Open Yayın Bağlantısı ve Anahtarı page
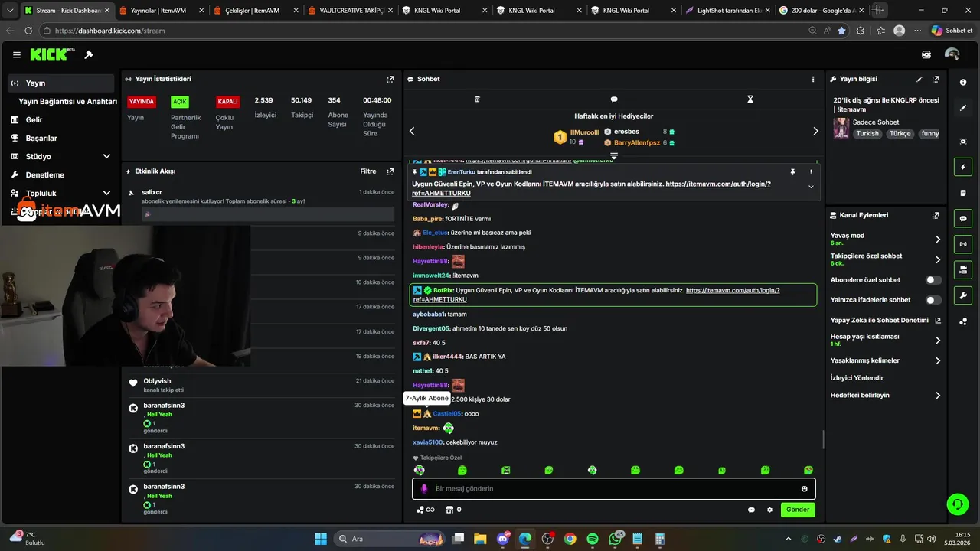 tap(67, 101)
